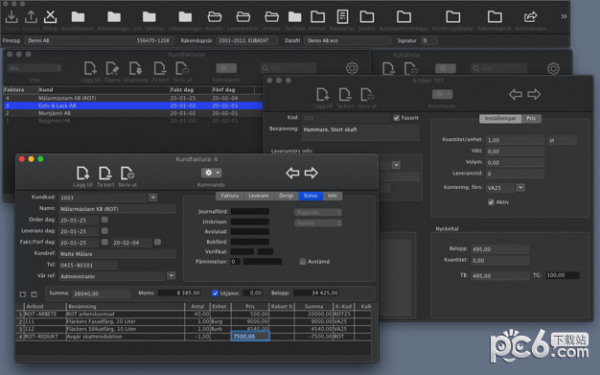Click the checkbox beside date 20-02-04
The image size is (600, 375).
click(x=157, y=242)
